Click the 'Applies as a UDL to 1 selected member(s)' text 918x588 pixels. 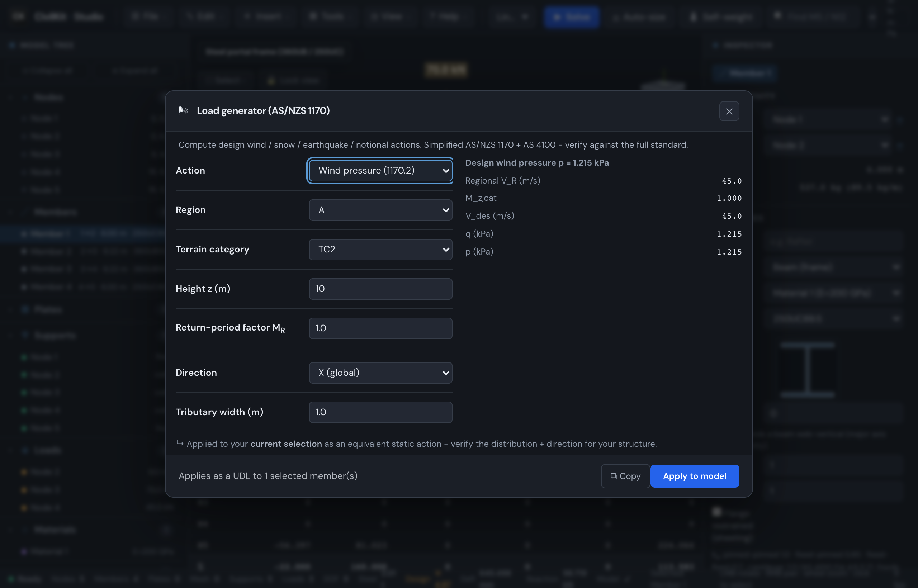pos(268,476)
